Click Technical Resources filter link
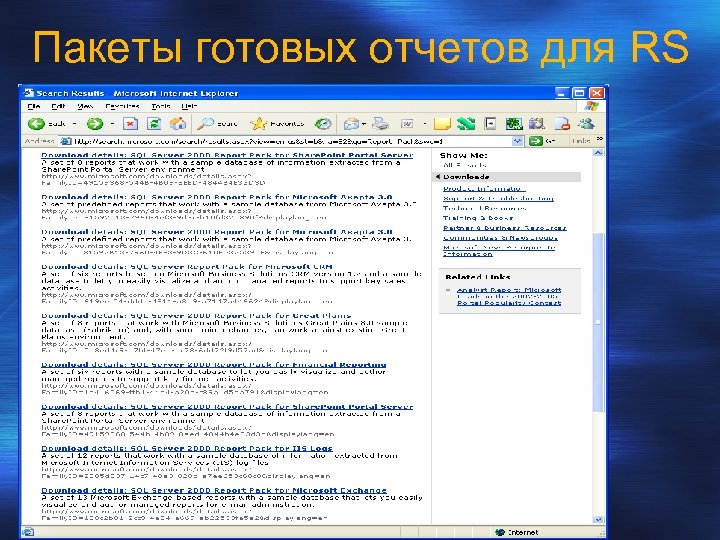Screen dimensions: 720x540 pyautogui.click(x=484, y=208)
